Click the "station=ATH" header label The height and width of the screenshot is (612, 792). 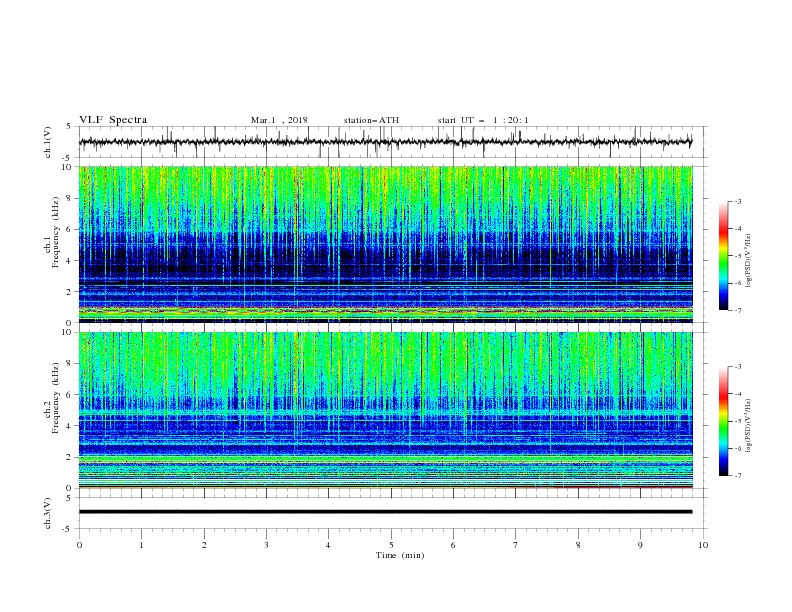(371, 120)
